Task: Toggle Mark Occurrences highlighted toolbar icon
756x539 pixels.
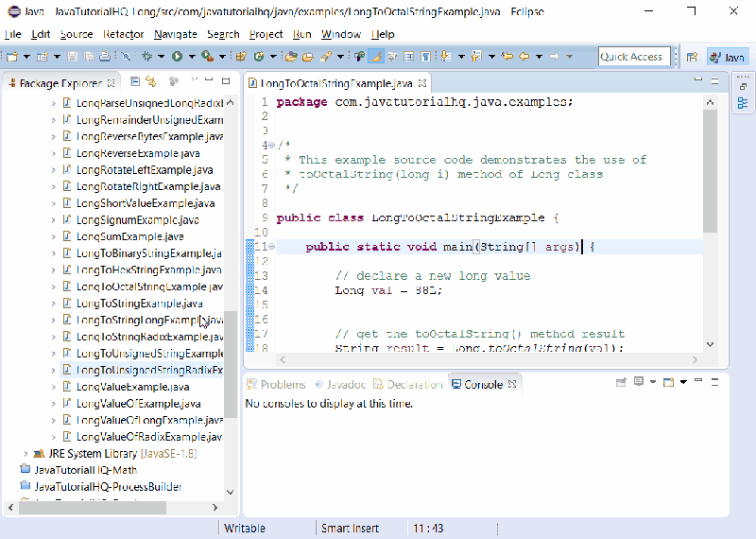Action: pos(375,57)
